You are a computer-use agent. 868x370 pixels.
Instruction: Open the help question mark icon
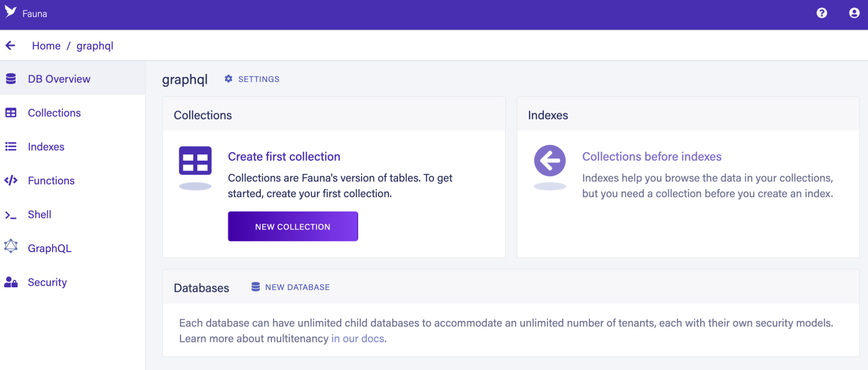coord(822,13)
